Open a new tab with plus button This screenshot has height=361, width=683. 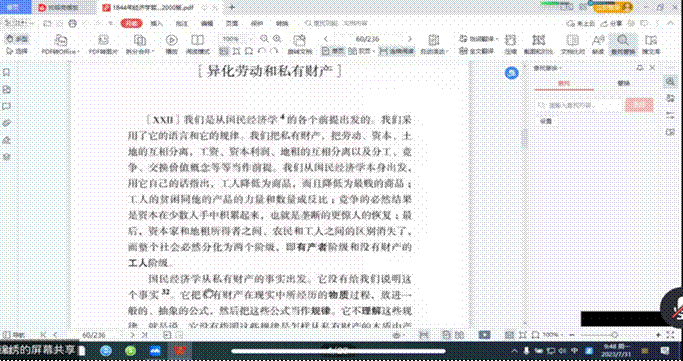232,7
